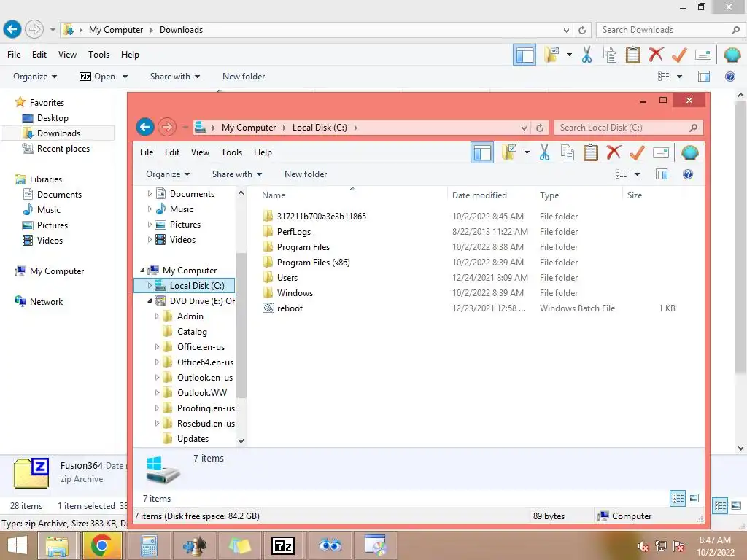This screenshot has width=747, height=560.
Task: Switch to Details view in Local Disk status bar
Action: [678, 499]
